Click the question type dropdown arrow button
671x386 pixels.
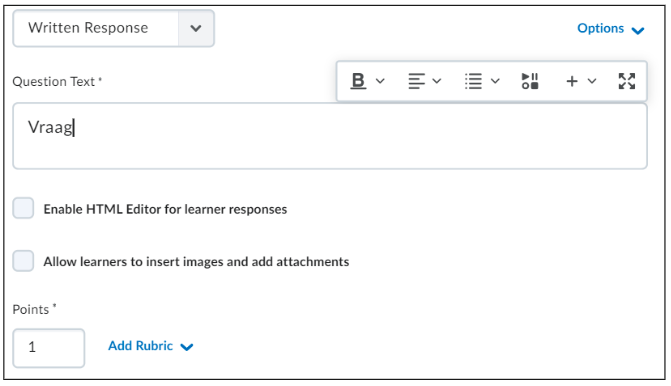(x=196, y=28)
